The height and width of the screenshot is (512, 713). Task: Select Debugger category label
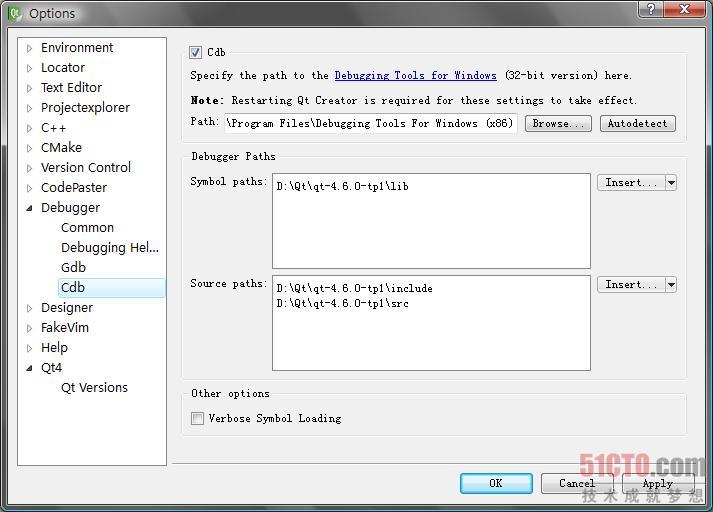click(70, 208)
